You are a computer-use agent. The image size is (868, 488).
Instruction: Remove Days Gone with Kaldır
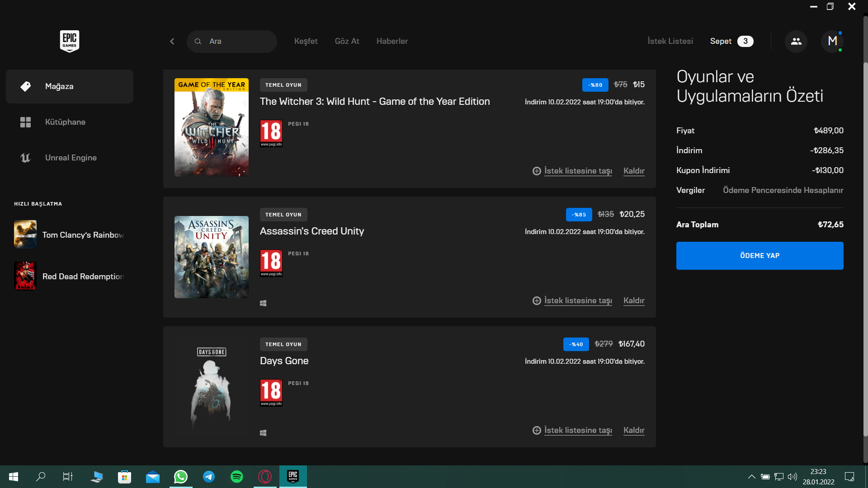point(634,430)
